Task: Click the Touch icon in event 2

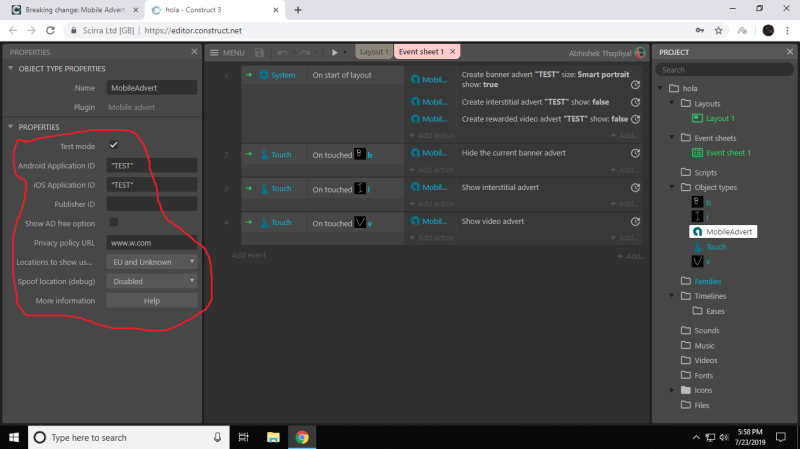Action: click(x=264, y=155)
